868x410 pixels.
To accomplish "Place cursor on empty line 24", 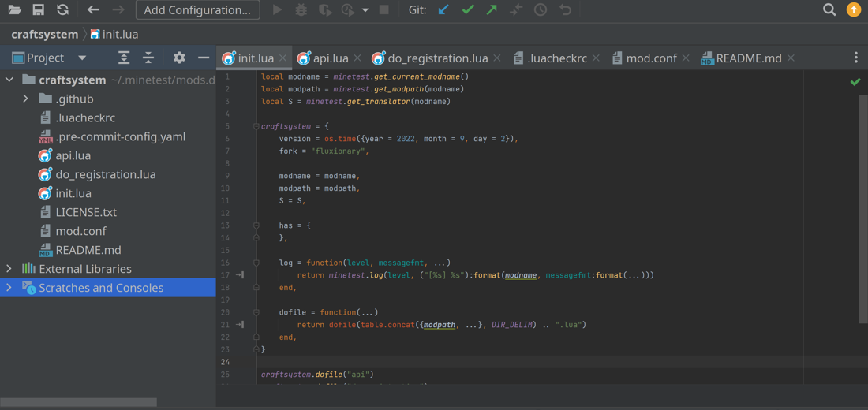I will click(531, 362).
